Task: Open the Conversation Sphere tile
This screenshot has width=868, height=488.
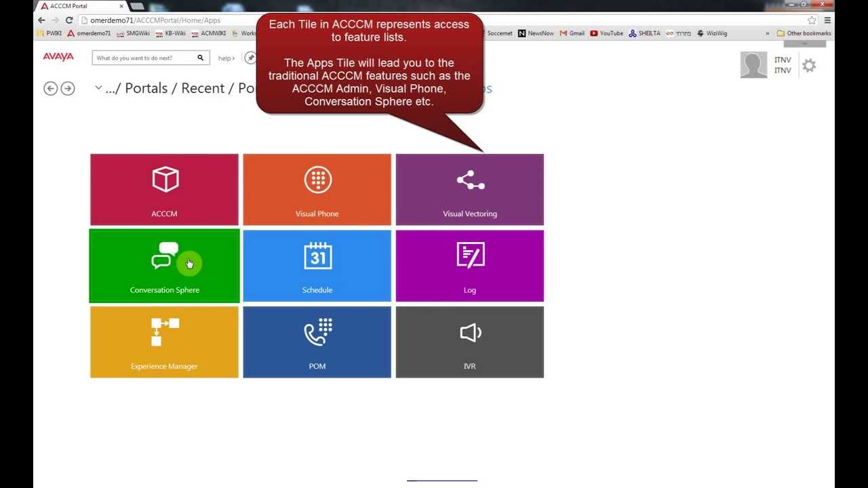Action: [x=164, y=266]
